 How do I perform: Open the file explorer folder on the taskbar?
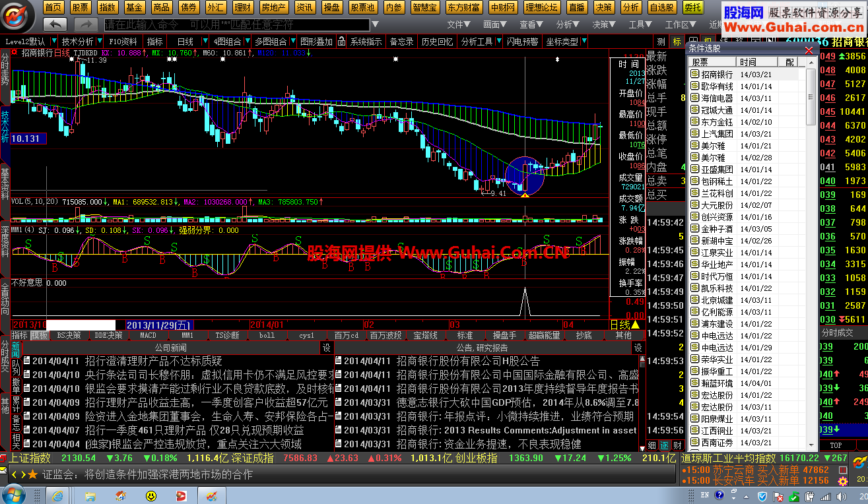pyautogui.click(x=90, y=495)
